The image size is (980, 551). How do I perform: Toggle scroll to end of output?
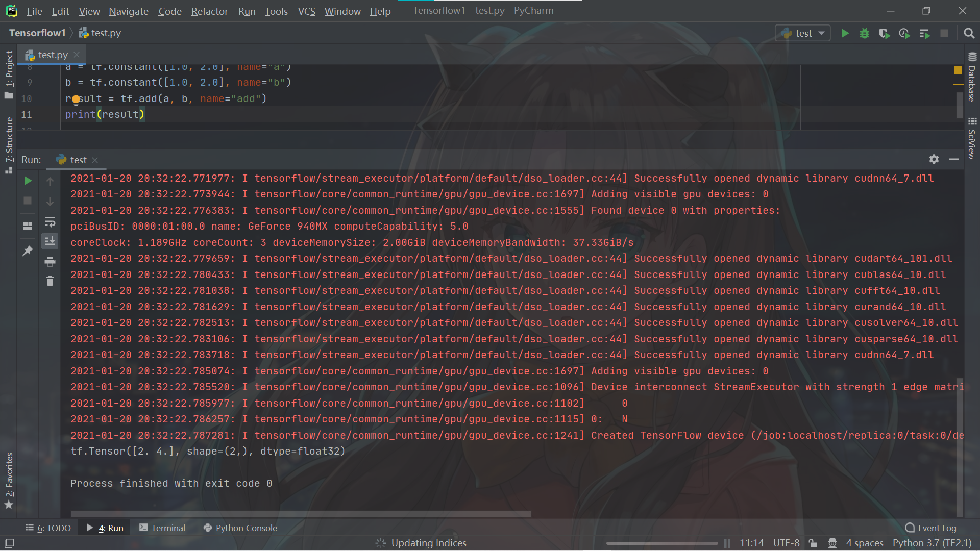[x=50, y=241]
